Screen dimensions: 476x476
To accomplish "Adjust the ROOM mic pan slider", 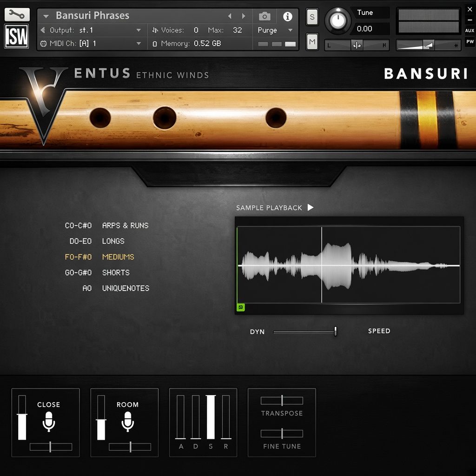I will pyautogui.click(x=130, y=447).
